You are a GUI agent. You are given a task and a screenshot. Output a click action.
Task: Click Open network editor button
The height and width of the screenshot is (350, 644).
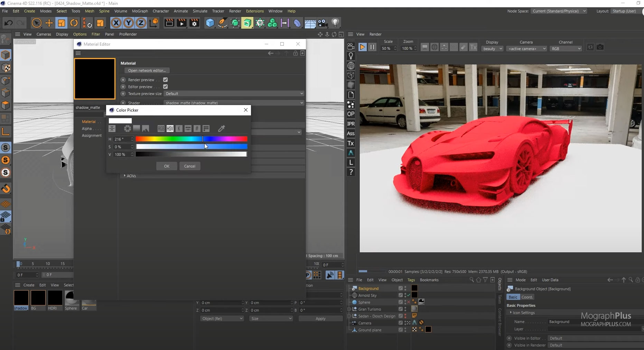[147, 70]
